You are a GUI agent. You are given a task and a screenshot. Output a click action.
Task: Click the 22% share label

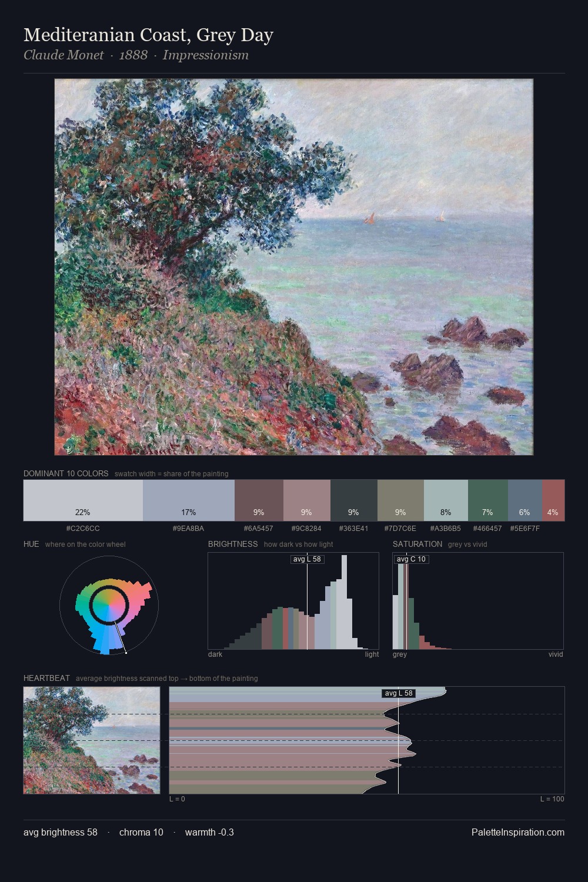(83, 512)
